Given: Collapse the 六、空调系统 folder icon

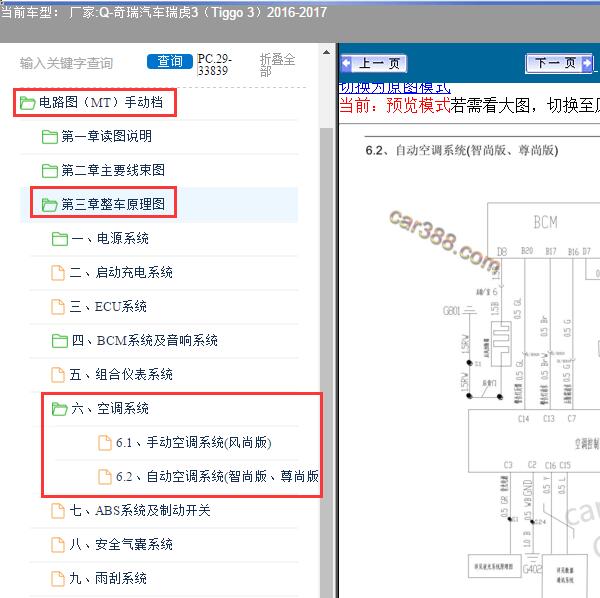Looking at the screenshot, I should coord(60,409).
